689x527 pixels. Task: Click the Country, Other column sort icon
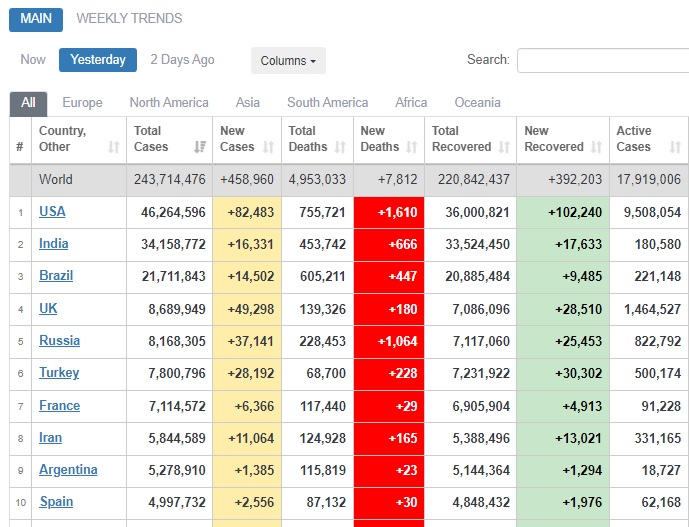[x=113, y=147]
